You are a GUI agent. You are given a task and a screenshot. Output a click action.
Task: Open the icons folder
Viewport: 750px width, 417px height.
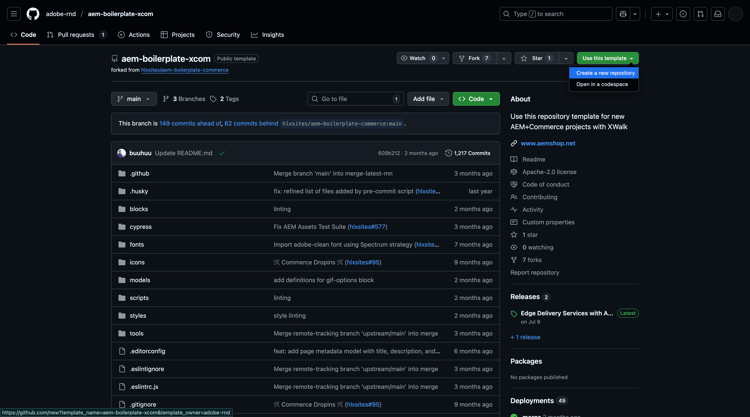click(x=137, y=262)
